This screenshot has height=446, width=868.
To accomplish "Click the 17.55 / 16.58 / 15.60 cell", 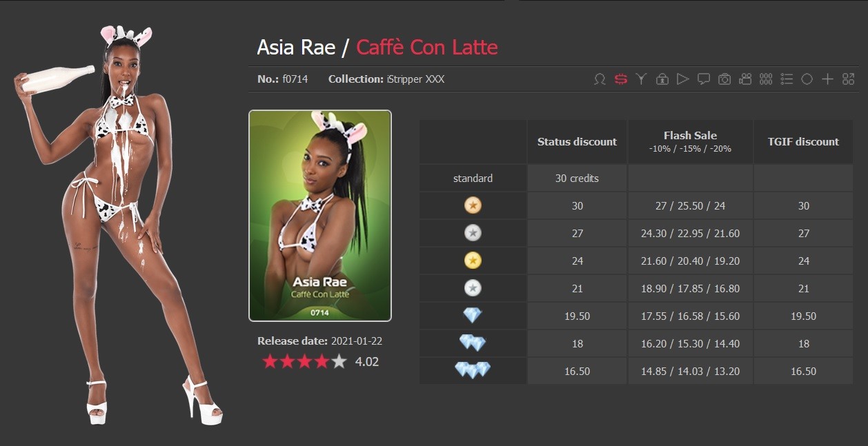I will [691, 316].
